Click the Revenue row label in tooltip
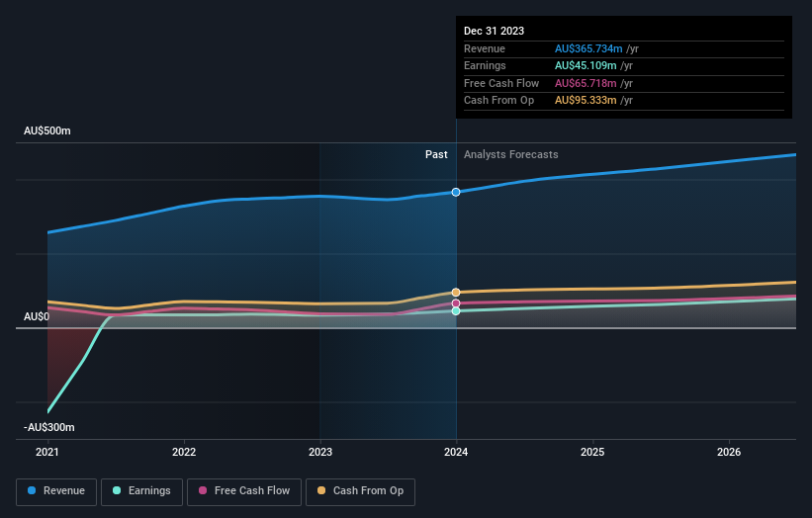The image size is (812, 518). point(485,48)
